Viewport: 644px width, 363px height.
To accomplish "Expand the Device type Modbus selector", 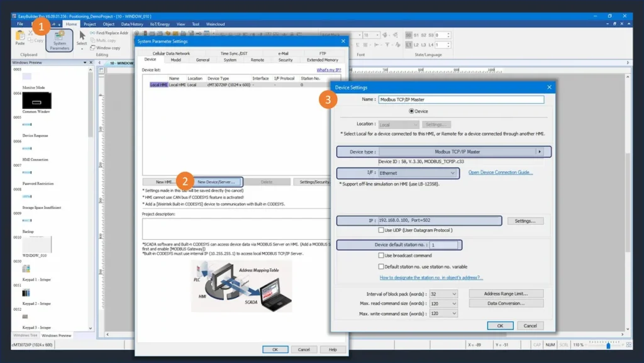I will (x=538, y=152).
